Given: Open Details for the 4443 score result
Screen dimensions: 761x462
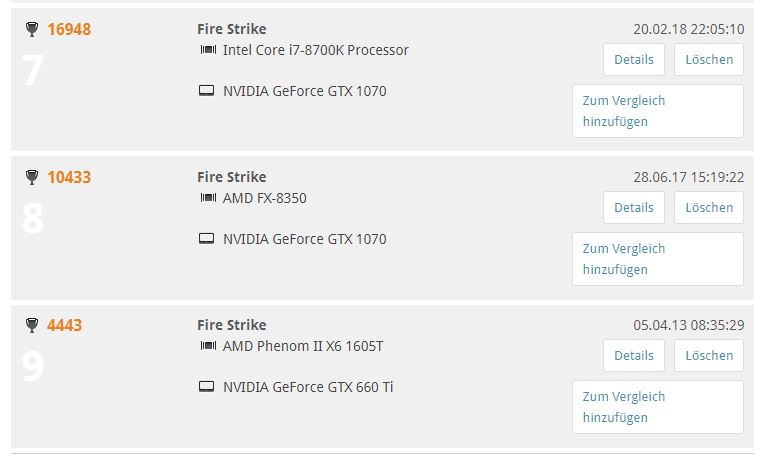Looking at the screenshot, I should click(x=634, y=356).
